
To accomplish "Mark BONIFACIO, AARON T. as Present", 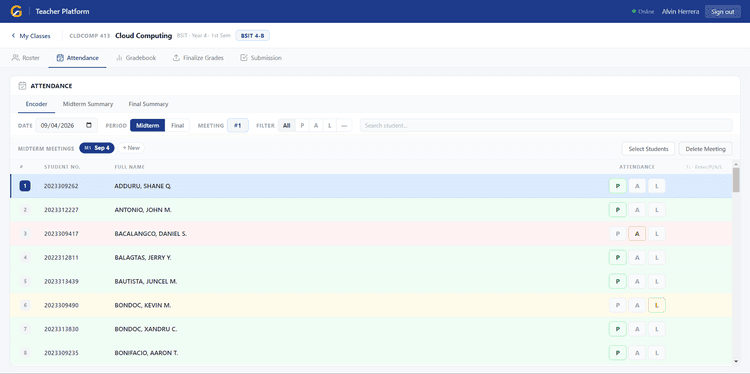I will (x=618, y=353).
